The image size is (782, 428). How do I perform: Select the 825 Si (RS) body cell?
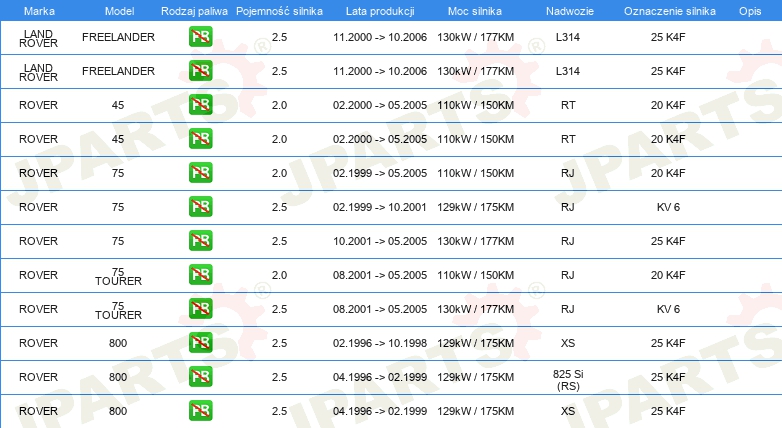click(568, 380)
